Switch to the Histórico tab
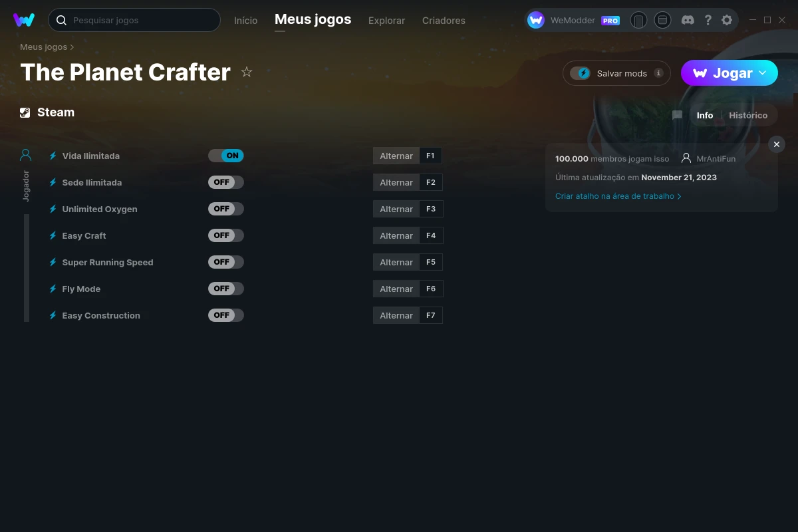Viewport: 798px width, 532px height. point(748,115)
